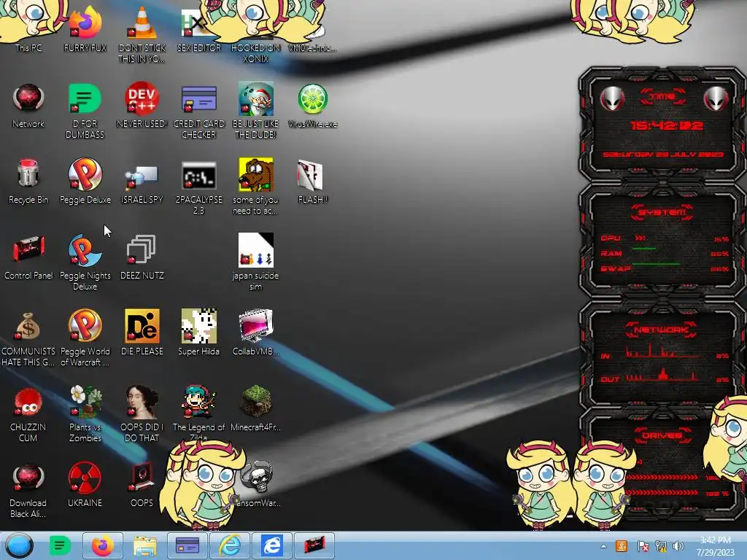Open the green notes app on taskbar

(x=60, y=545)
